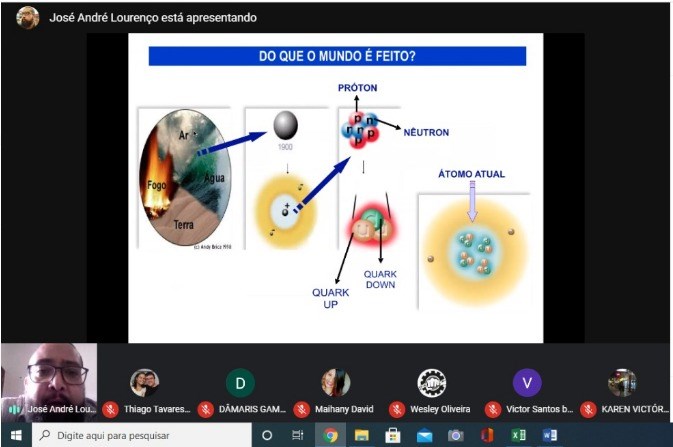Image resolution: width=673 pixels, height=447 pixels.
Task: Open Task View in the taskbar
Action: (297, 436)
